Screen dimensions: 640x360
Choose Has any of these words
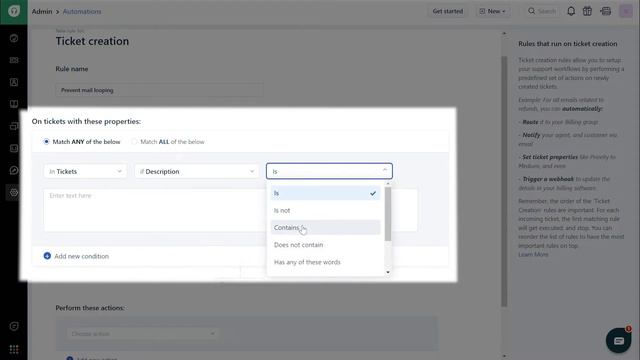tap(325, 262)
